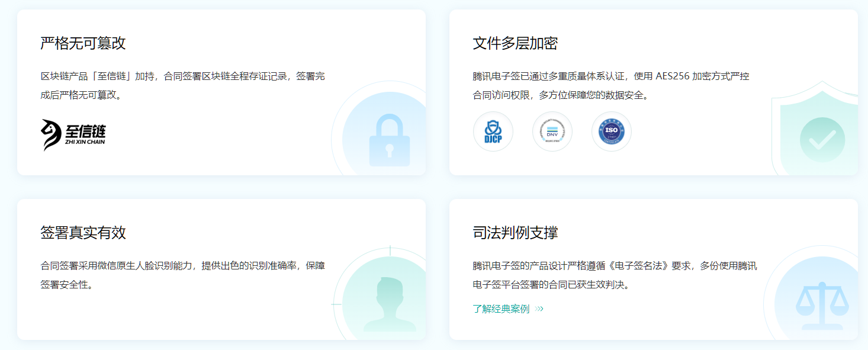Click the ISO certification badge
868x350 pixels.
tap(612, 131)
